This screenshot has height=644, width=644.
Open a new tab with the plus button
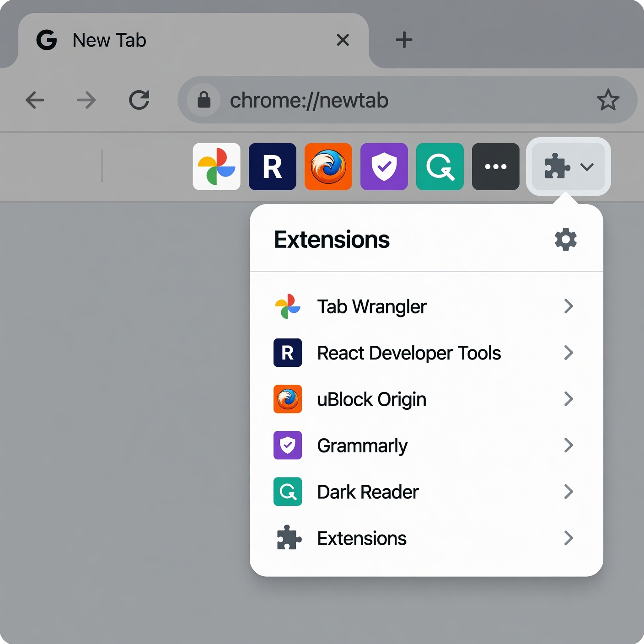click(x=404, y=40)
